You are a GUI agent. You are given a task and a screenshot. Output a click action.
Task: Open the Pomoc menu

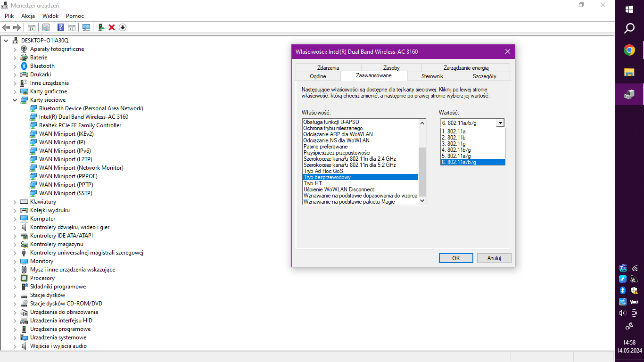[75, 16]
